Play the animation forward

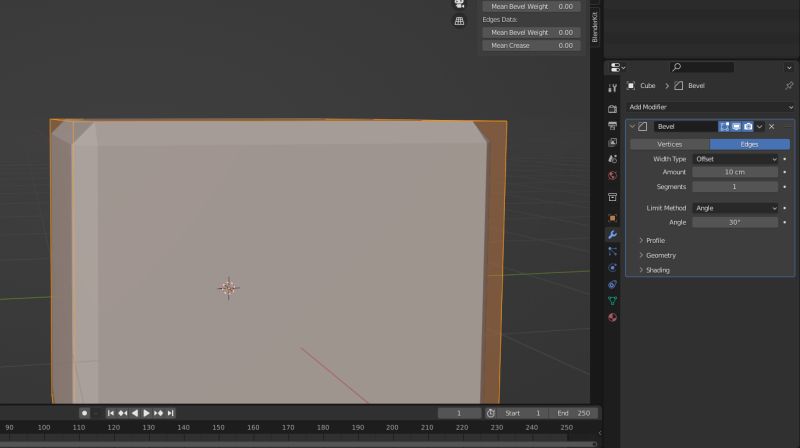(x=146, y=413)
